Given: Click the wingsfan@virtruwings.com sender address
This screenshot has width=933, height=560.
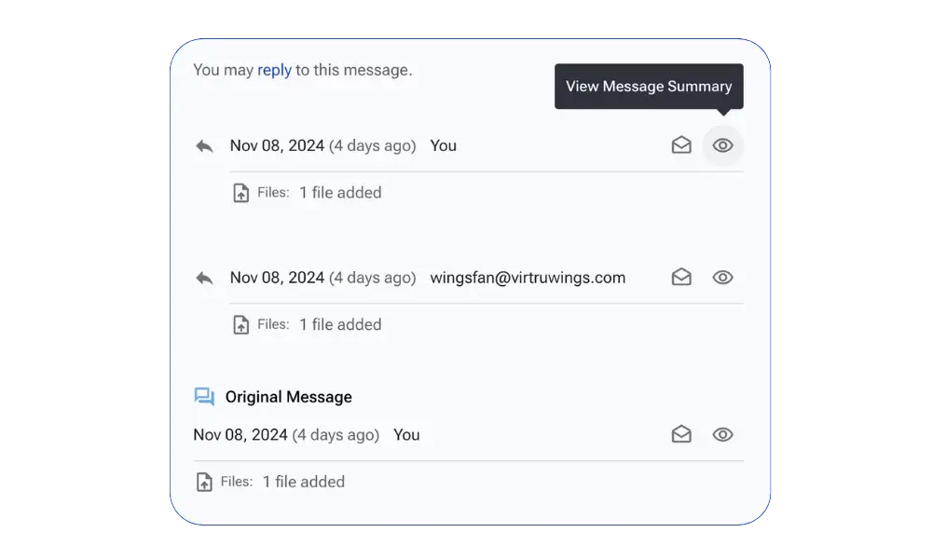Looking at the screenshot, I should click(x=528, y=278).
